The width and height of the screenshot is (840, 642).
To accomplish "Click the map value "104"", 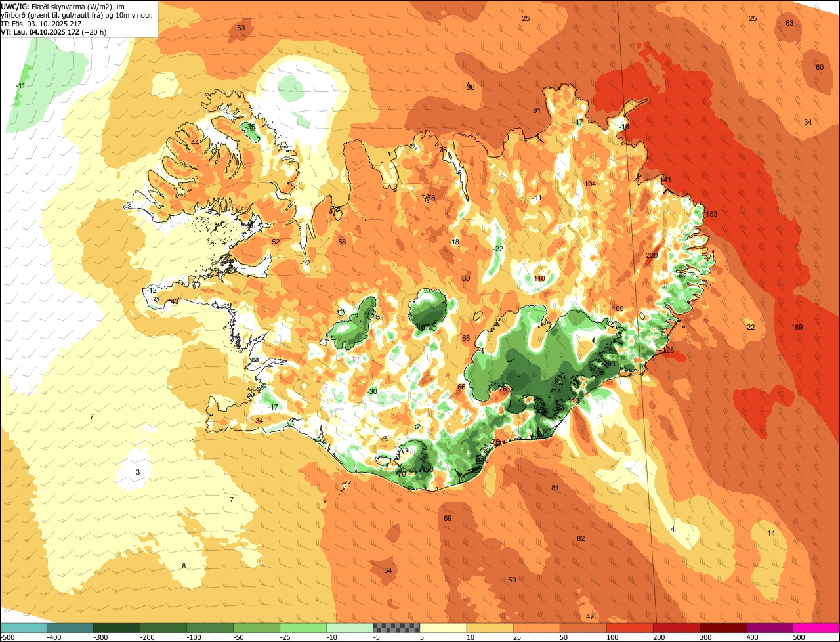I will click(590, 184).
